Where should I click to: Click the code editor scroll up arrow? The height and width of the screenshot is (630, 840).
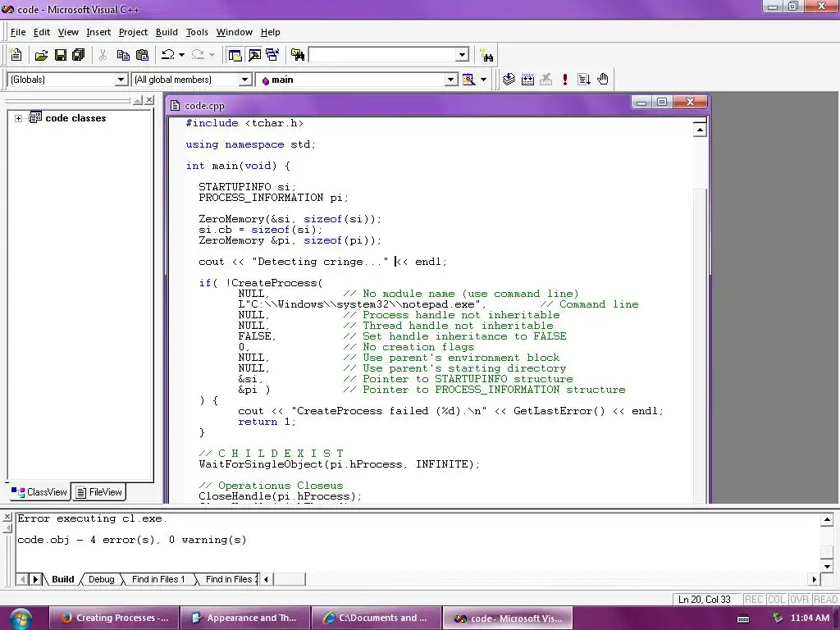(x=700, y=130)
